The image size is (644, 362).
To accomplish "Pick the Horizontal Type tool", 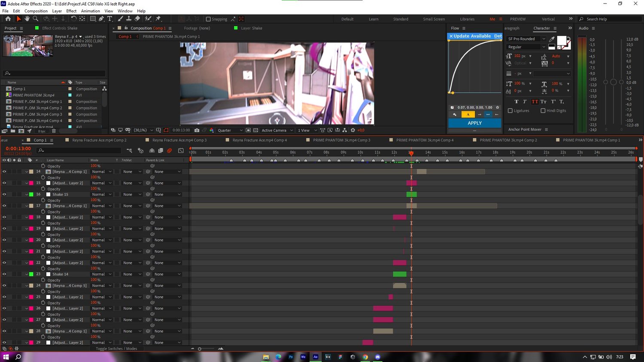I will [110, 19].
